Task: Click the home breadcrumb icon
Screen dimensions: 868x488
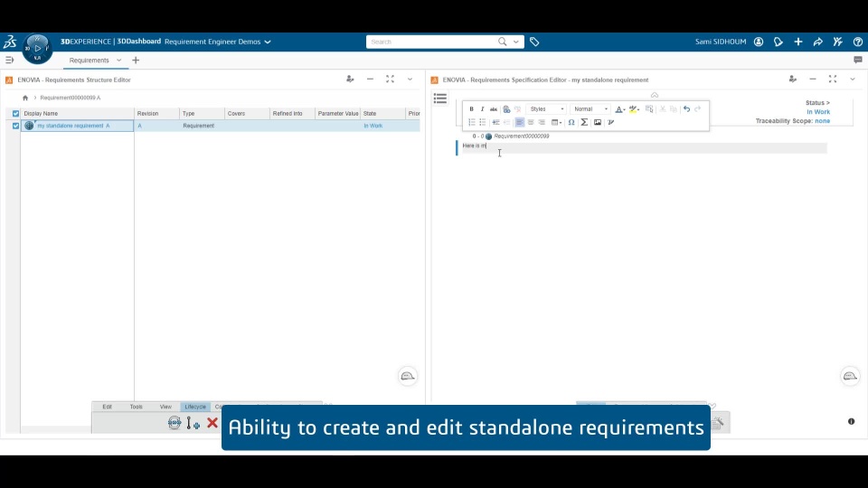Action: coord(25,98)
